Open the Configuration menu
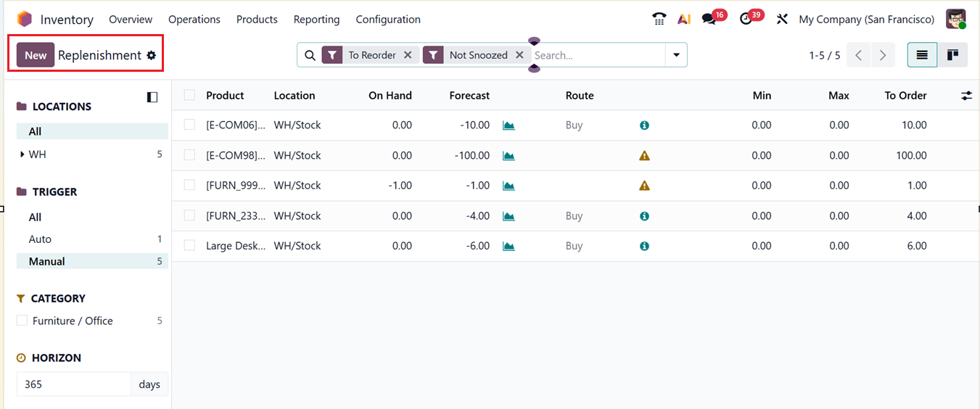This screenshot has width=980, height=409. (x=387, y=20)
